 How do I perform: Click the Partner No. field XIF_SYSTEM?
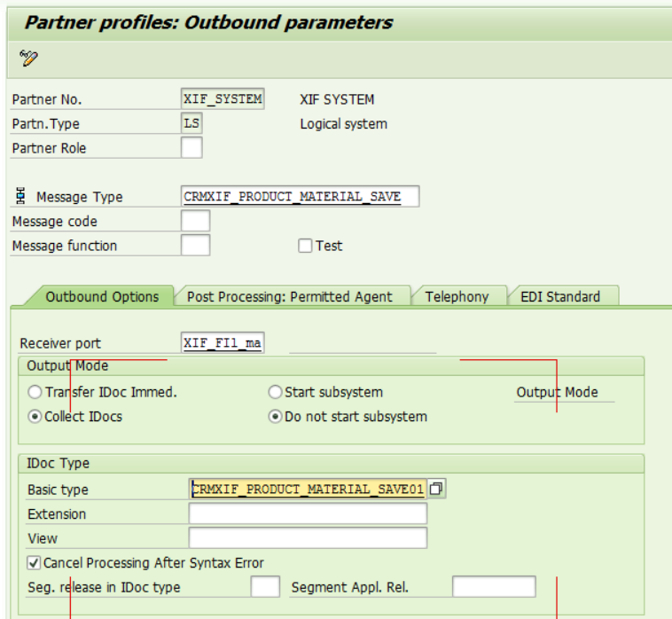(223, 99)
